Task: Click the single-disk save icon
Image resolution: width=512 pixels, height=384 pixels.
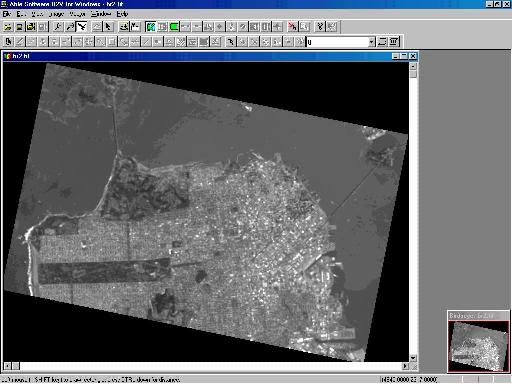Action: pos(20,27)
